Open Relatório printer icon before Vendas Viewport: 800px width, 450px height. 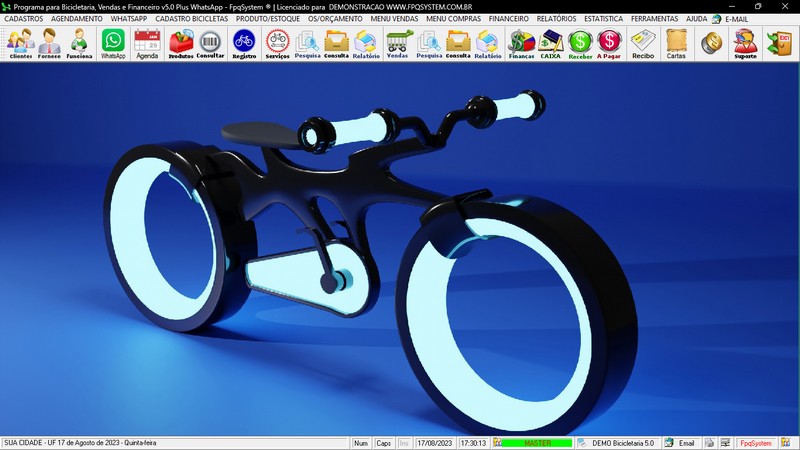[366, 44]
